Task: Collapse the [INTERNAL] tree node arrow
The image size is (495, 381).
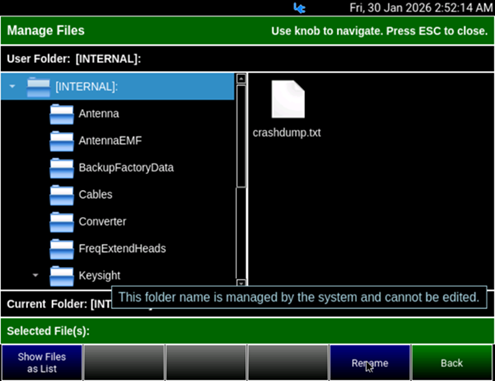Action: pyautogui.click(x=12, y=87)
